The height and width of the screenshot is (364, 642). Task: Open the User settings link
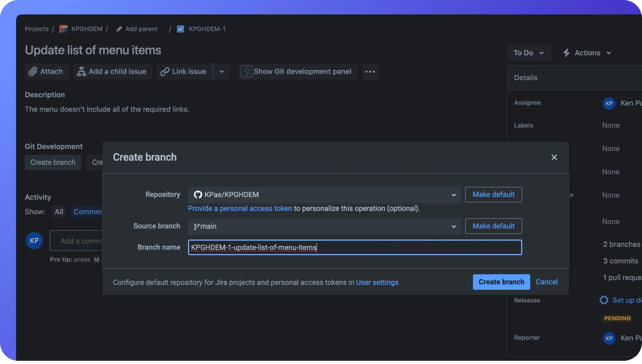coord(377,282)
